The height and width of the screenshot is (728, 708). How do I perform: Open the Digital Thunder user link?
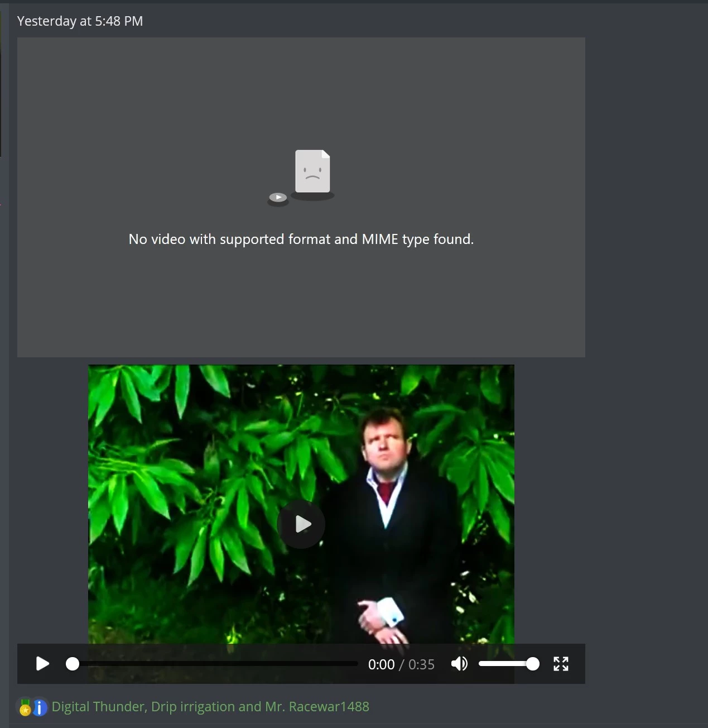coord(98,706)
